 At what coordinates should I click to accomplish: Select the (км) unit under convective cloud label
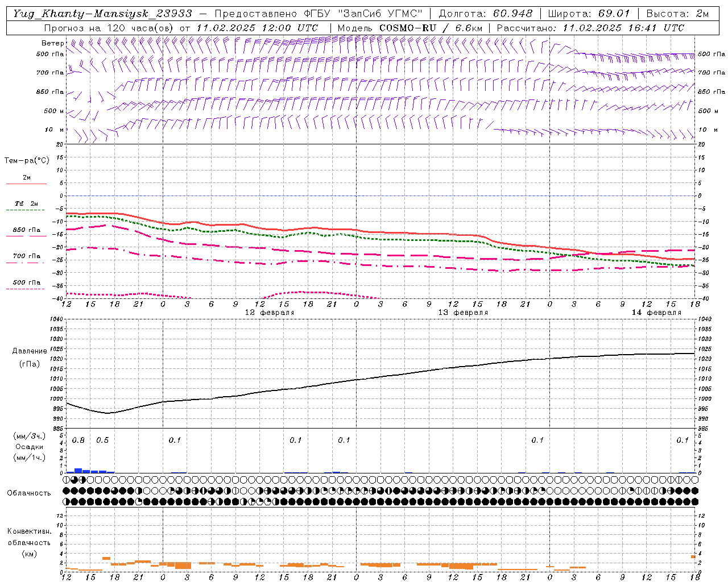[x=29, y=554]
